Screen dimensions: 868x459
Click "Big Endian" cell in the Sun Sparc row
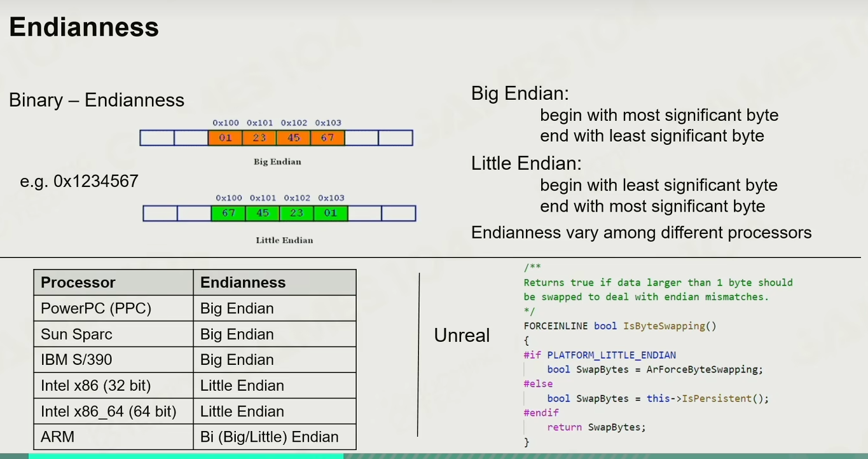pos(274,334)
